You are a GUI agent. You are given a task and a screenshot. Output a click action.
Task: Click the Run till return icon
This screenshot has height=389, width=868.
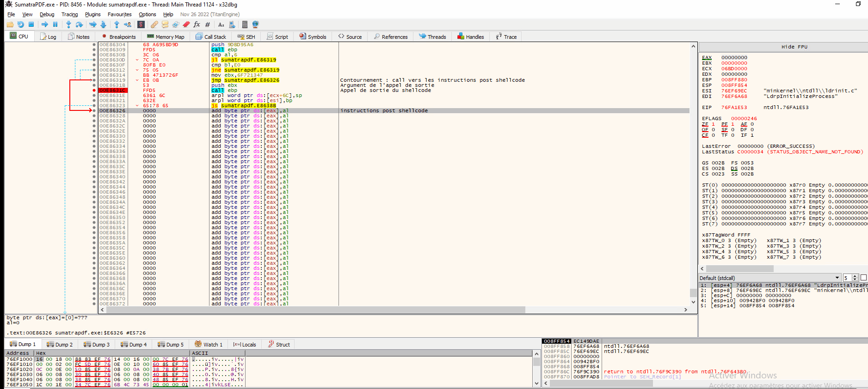point(117,24)
